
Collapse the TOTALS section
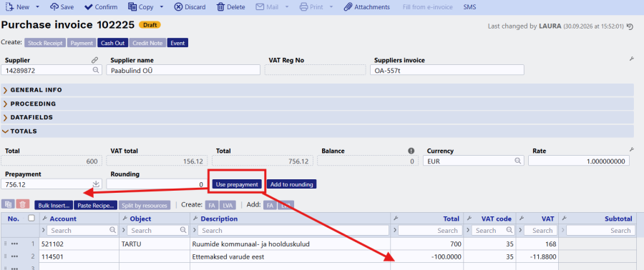[x=318, y=131]
